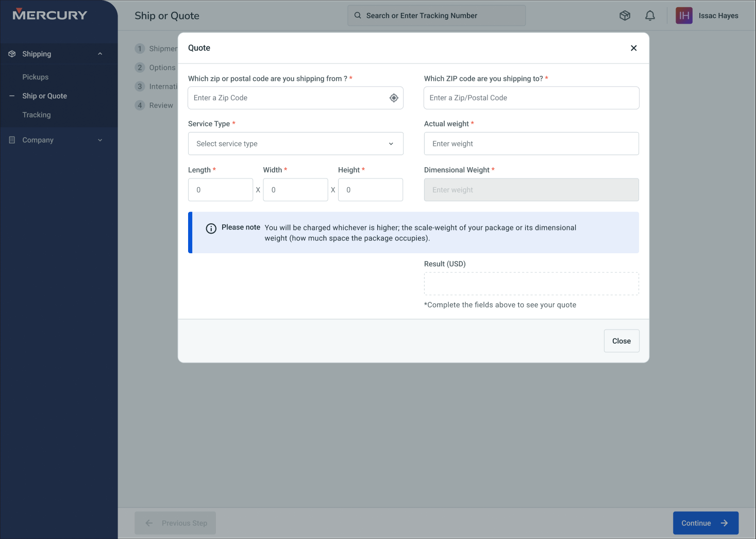Click Issac Hayes user name

point(718,15)
